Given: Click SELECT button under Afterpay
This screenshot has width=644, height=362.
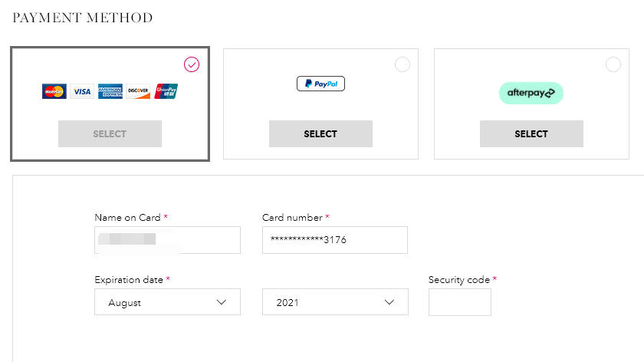Looking at the screenshot, I should pyautogui.click(x=531, y=134).
